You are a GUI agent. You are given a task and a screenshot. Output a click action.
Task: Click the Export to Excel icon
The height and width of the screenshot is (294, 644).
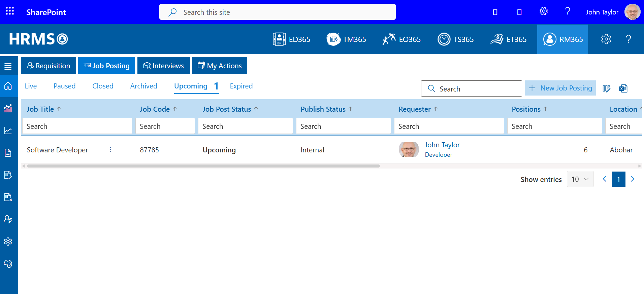(x=623, y=88)
